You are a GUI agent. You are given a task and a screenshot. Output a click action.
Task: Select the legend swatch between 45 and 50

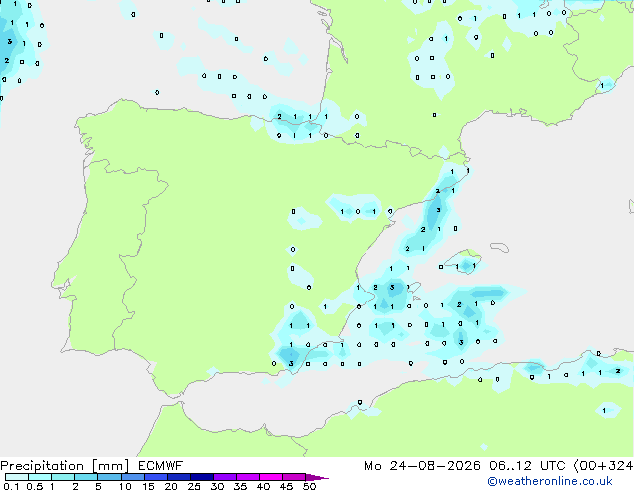click(x=294, y=477)
